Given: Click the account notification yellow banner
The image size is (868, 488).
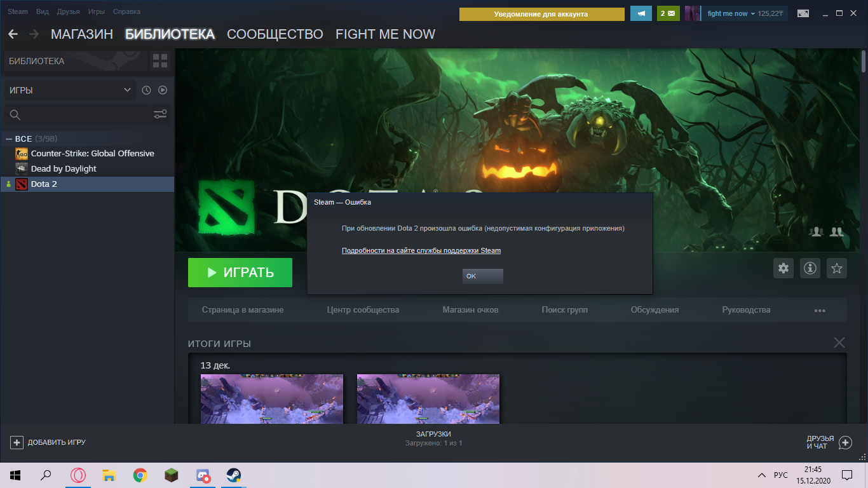Looking at the screenshot, I should coord(542,13).
